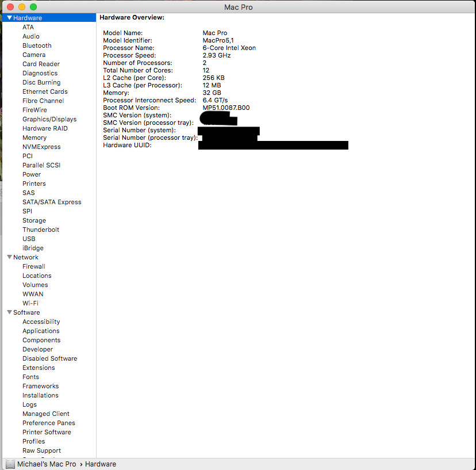Select Profiles in the sidebar

pos(33,441)
